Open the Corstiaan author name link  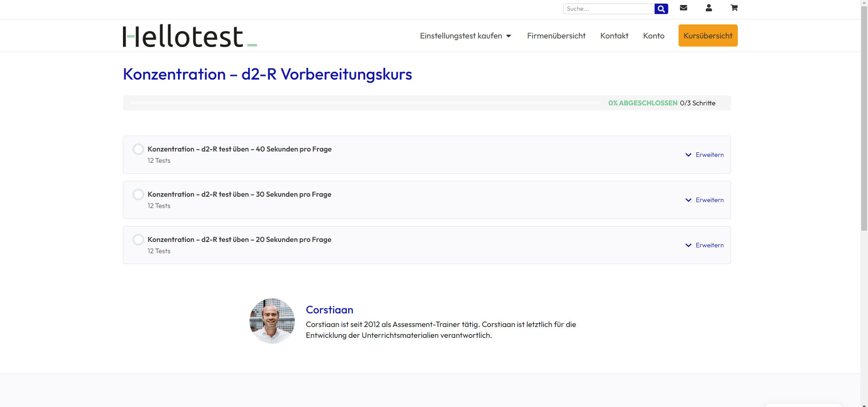tap(330, 310)
